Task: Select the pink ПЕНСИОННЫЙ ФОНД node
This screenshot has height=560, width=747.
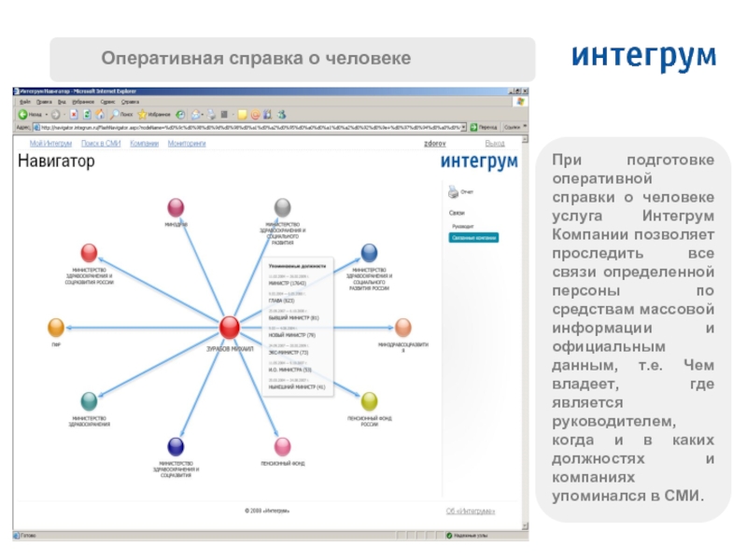Action: tap(283, 447)
